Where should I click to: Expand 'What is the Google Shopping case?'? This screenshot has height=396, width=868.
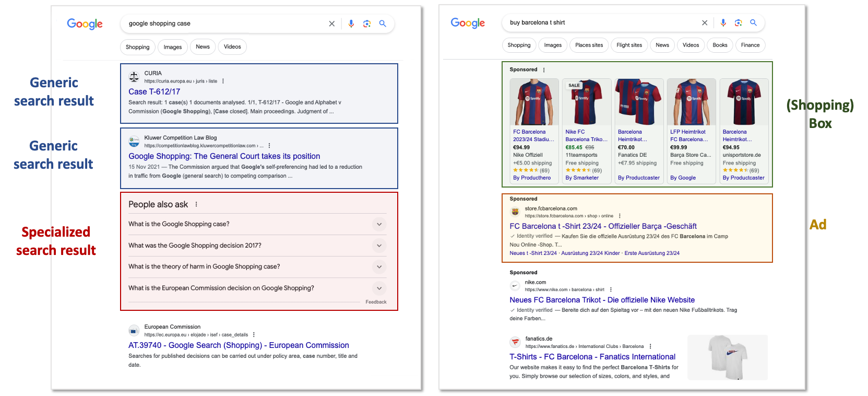click(x=379, y=224)
